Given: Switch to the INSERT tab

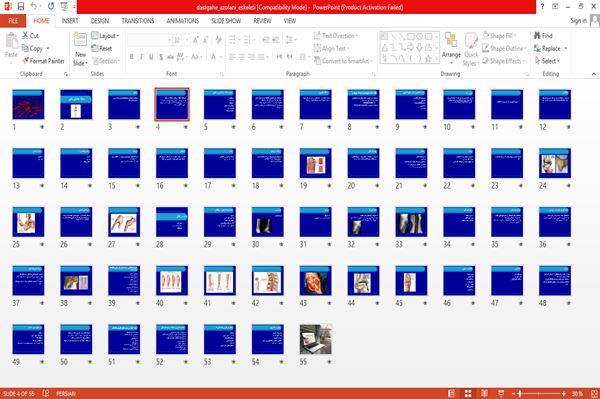Looking at the screenshot, I should coord(70,21).
